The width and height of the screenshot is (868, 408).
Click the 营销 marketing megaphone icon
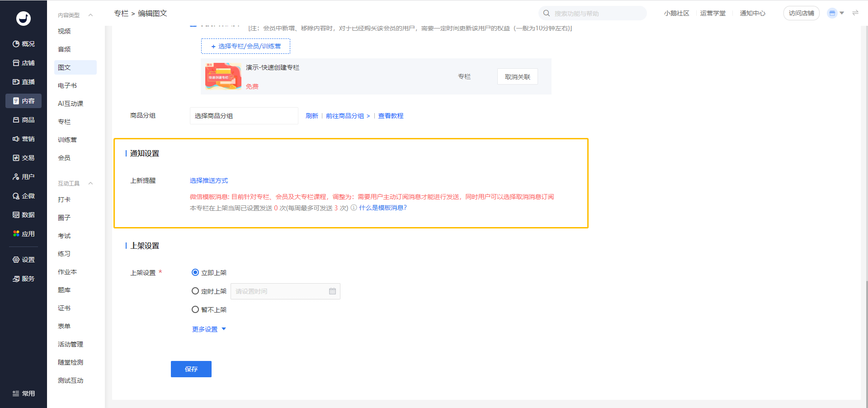(x=16, y=139)
